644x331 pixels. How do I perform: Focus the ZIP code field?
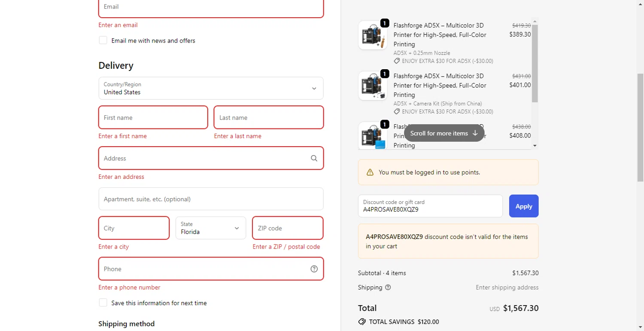point(288,228)
